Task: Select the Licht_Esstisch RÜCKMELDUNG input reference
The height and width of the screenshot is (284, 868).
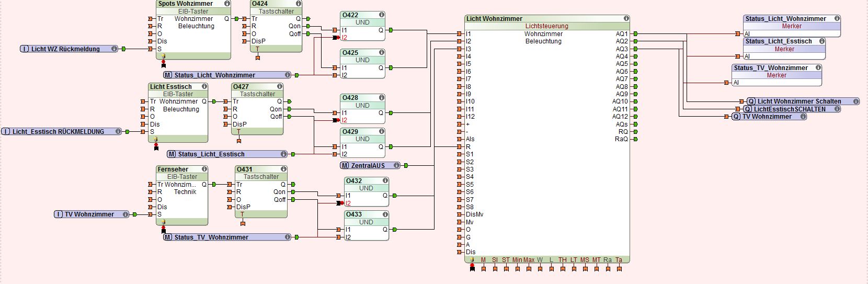Action: [62, 132]
